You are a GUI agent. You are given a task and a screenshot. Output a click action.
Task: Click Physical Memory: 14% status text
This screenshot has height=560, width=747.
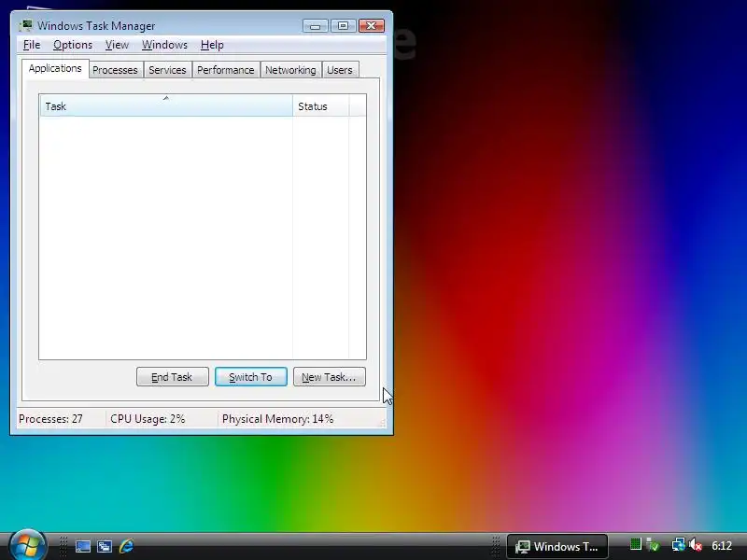coord(277,419)
